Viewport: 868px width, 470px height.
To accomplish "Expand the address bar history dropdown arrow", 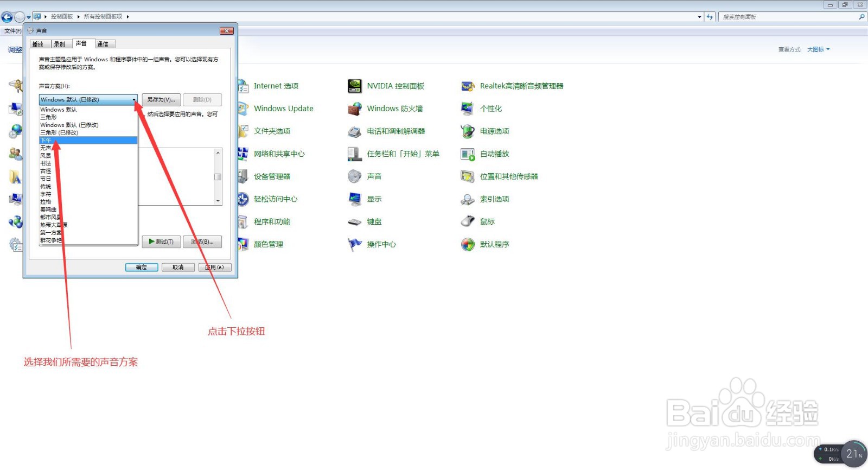I will tap(699, 17).
